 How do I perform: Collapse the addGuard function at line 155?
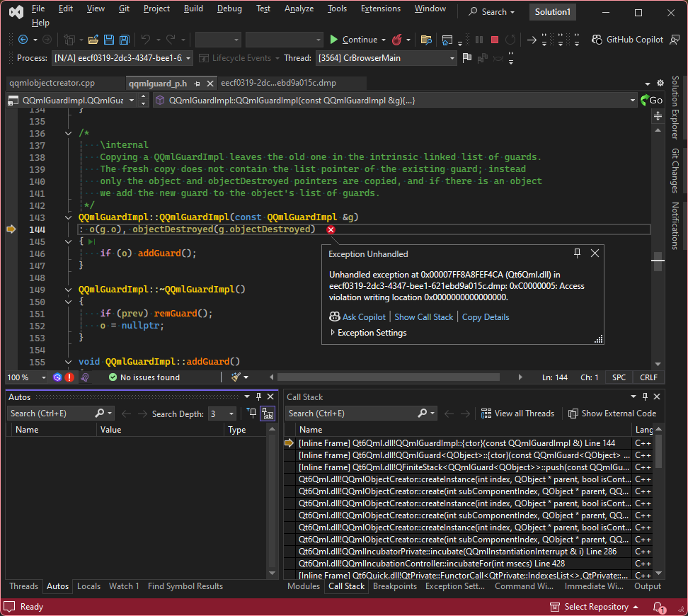click(x=68, y=363)
